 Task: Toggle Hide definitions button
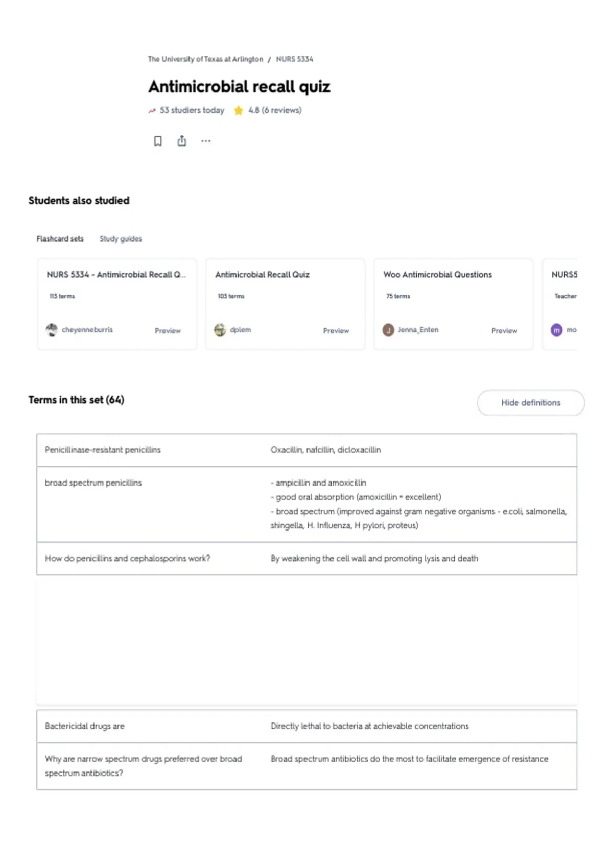tap(531, 403)
